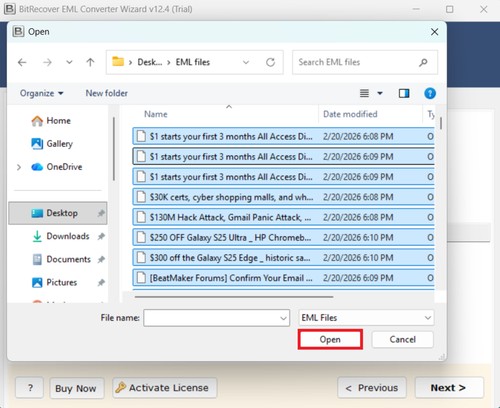
Task: Click file icon of '$130M Hack Attack' row
Action: [x=141, y=217]
